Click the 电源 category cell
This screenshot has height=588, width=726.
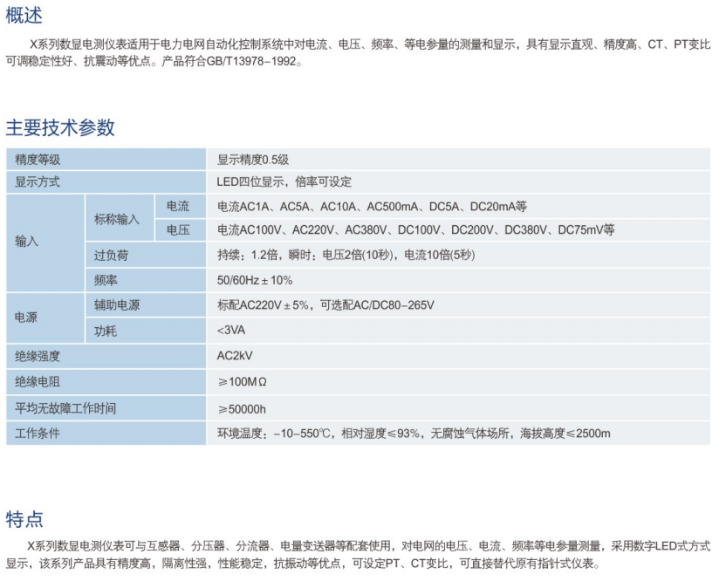(27, 318)
